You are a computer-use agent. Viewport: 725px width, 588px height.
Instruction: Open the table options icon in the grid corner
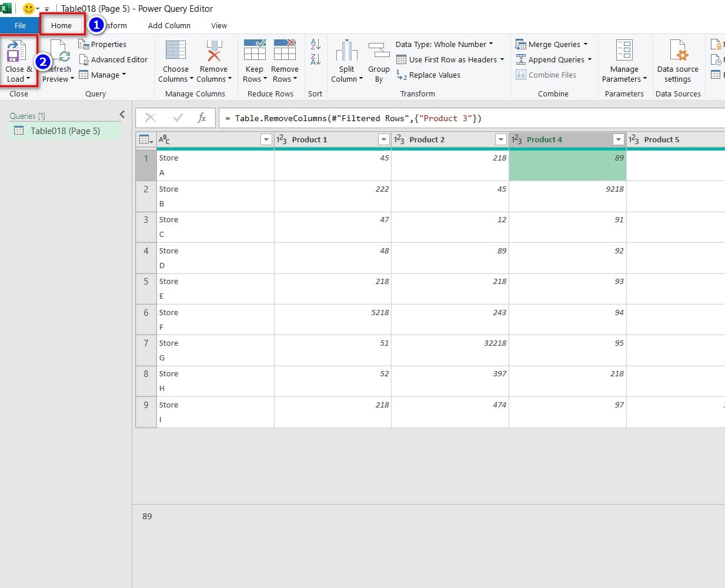[146, 139]
